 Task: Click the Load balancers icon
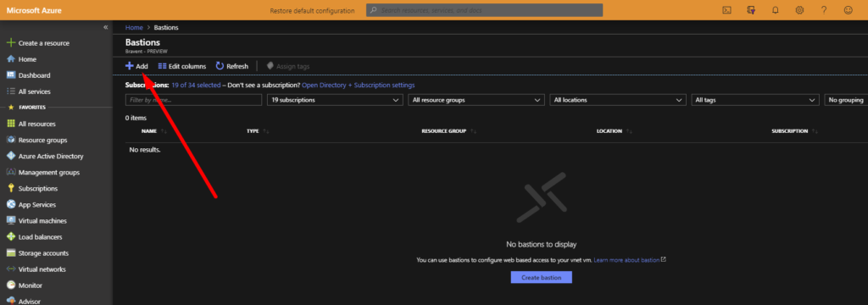coord(10,237)
